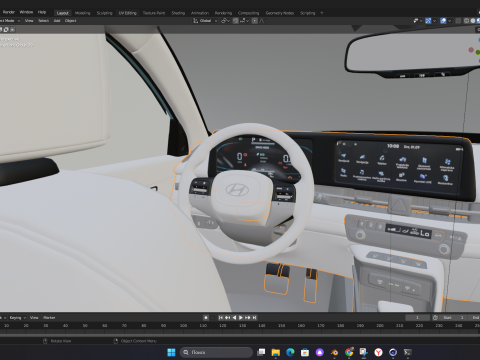
Task: Switch to wireframe viewport shading
Action: (x=467, y=21)
